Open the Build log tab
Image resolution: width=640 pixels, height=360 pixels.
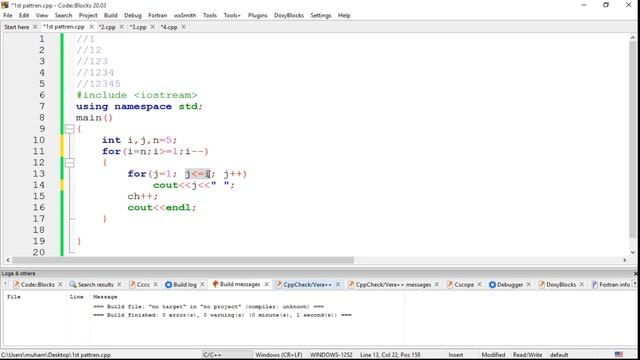[x=185, y=284]
